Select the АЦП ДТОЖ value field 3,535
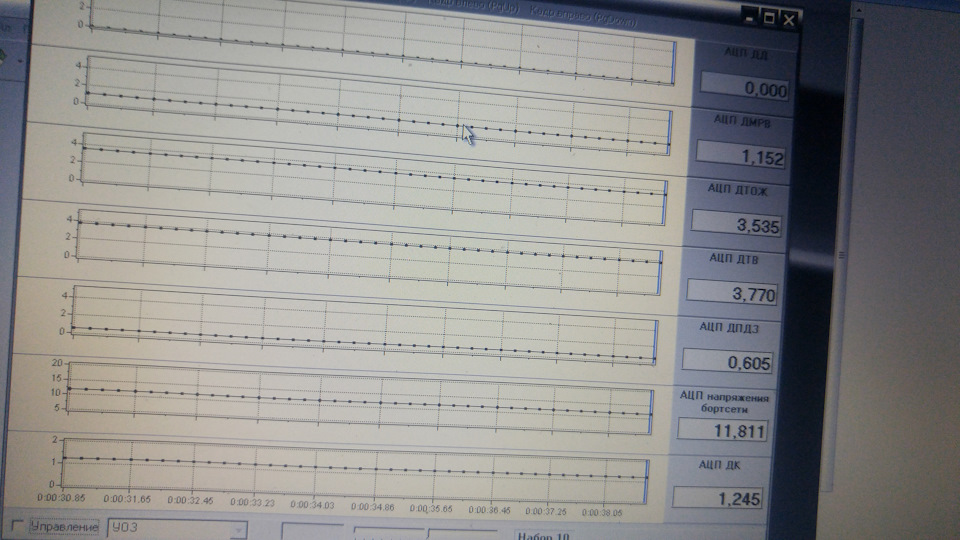This screenshot has width=960, height=540. [x=736, y=223]
